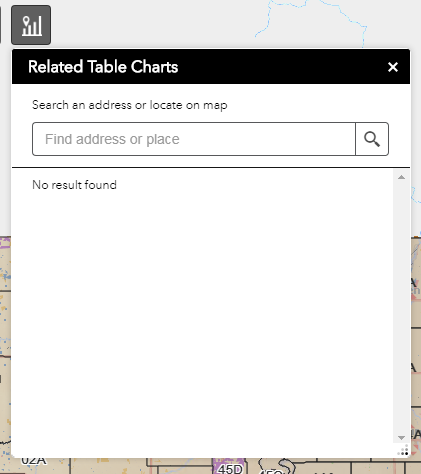Viewport: 421px width, 474px height.
Task: Click the magnifier search button
Action: [x=372, y=139]
